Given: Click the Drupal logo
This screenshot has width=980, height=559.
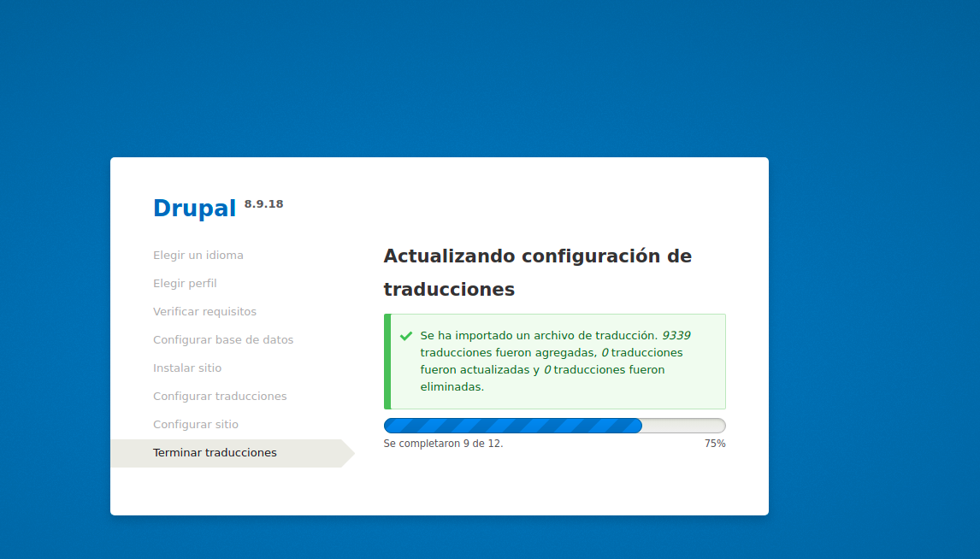Looking at the screenshot, I should point(194,208).
